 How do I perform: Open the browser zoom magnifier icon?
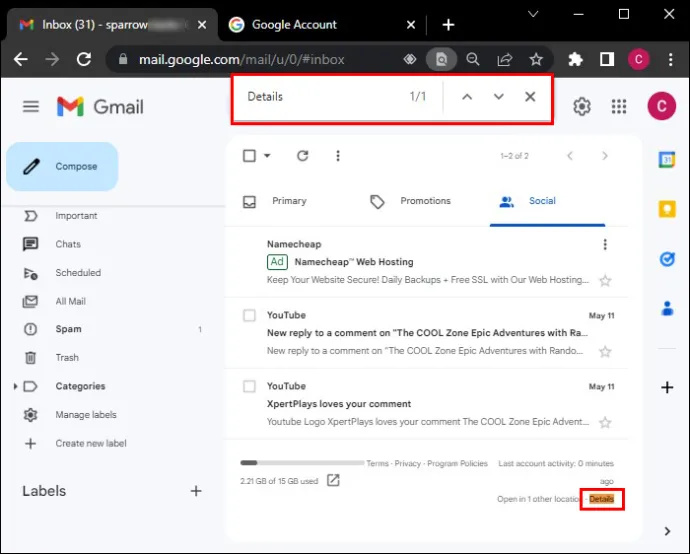coord(473,59)
